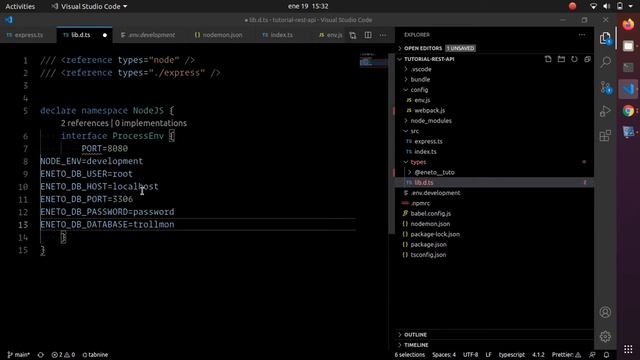Change end of line via LF
This screenshot has width=640, height=360.
tap(488, 355)
